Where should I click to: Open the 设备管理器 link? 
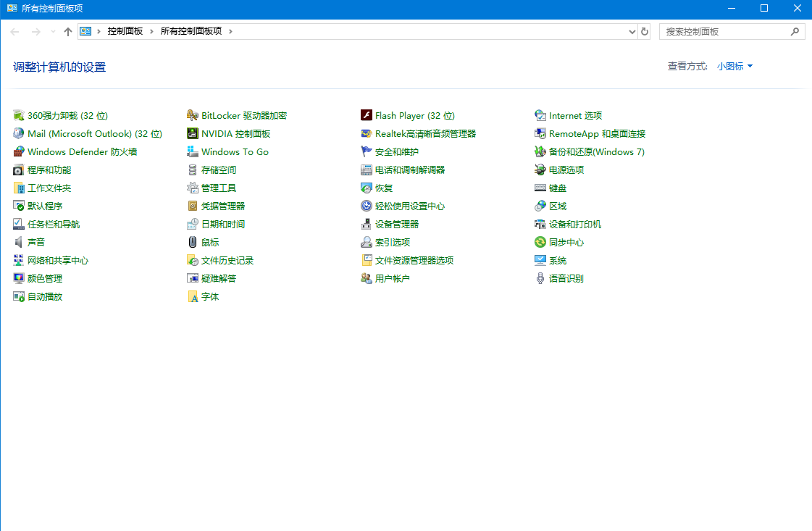point(397,224)
